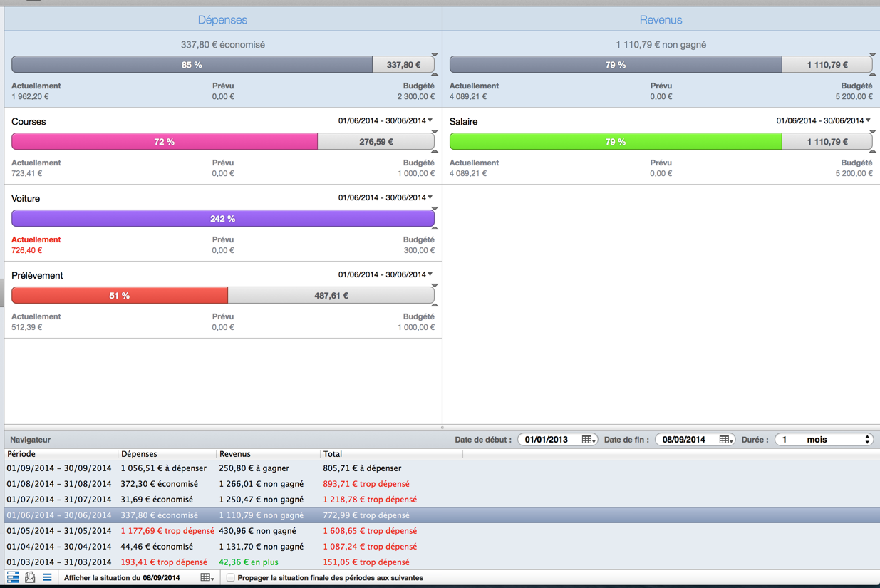The image size is (880, 588).
Task: Click 'Afficher la situation du 08/09/2014' label
Action: click(122, 578)
